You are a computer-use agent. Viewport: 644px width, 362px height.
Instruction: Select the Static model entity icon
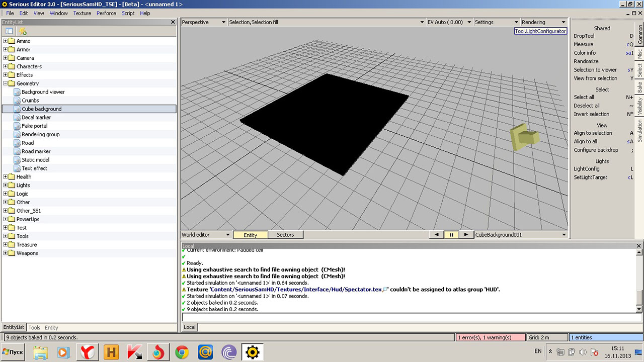point(17,160)
